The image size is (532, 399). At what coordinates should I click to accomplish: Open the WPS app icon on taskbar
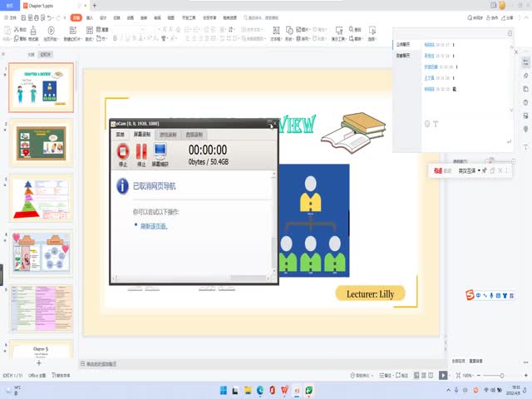[x=285, y=390]
